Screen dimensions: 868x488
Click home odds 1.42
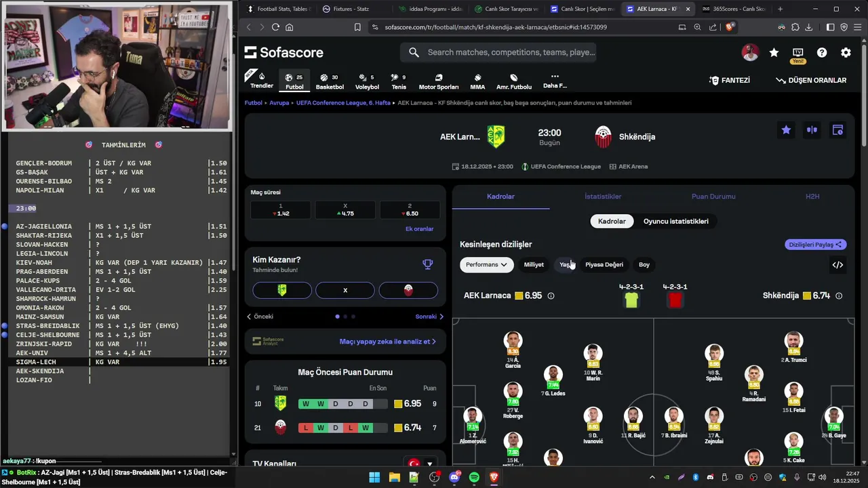click(x=281, y=210)
